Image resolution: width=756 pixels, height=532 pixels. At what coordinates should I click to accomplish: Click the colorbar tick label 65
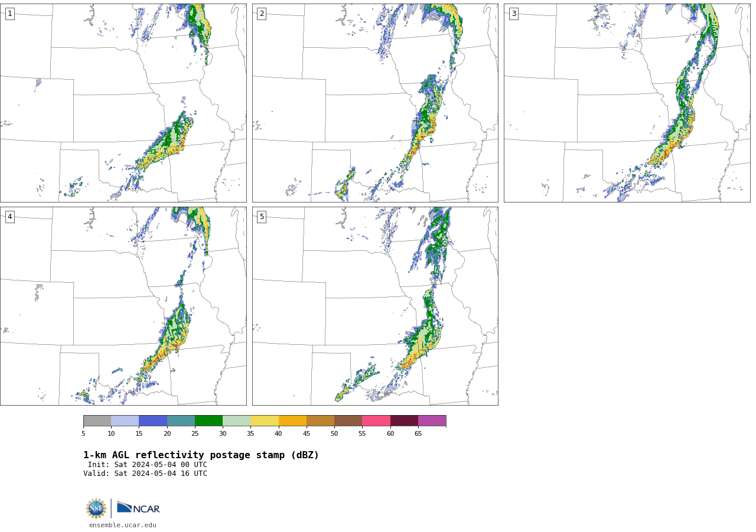(418, 433)
